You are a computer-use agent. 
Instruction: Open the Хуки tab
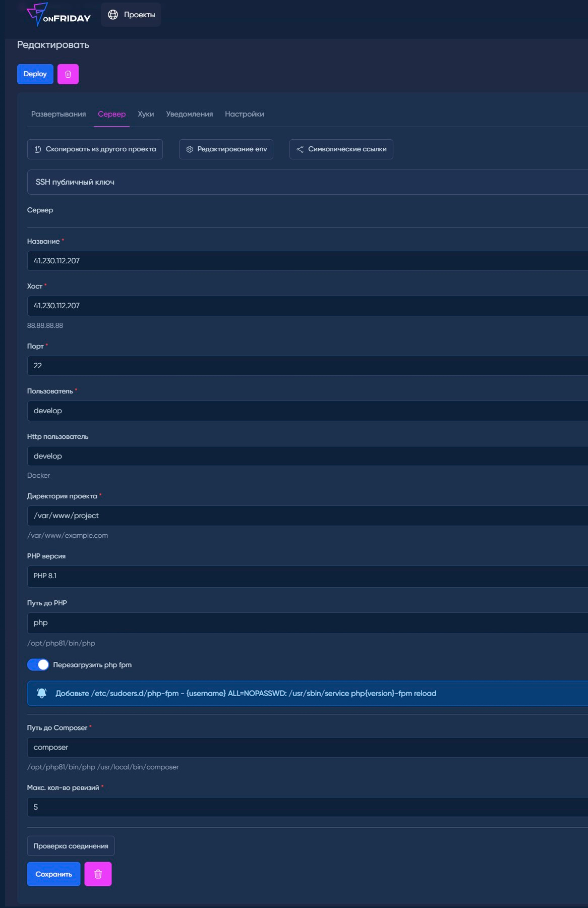[146, 114]
